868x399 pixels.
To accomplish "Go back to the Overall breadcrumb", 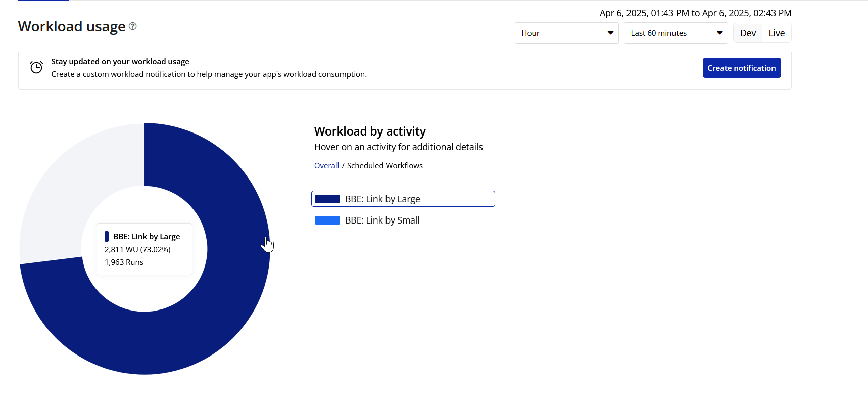I will (326, 166).
